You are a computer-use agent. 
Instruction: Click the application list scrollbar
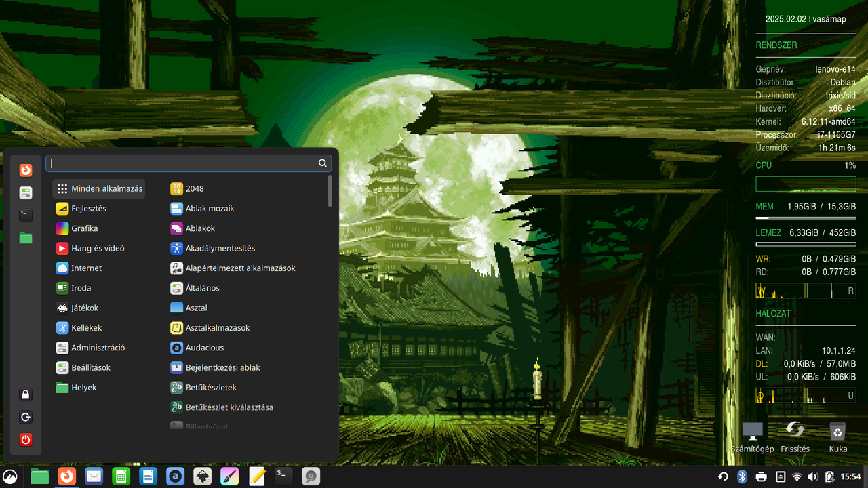330,192
